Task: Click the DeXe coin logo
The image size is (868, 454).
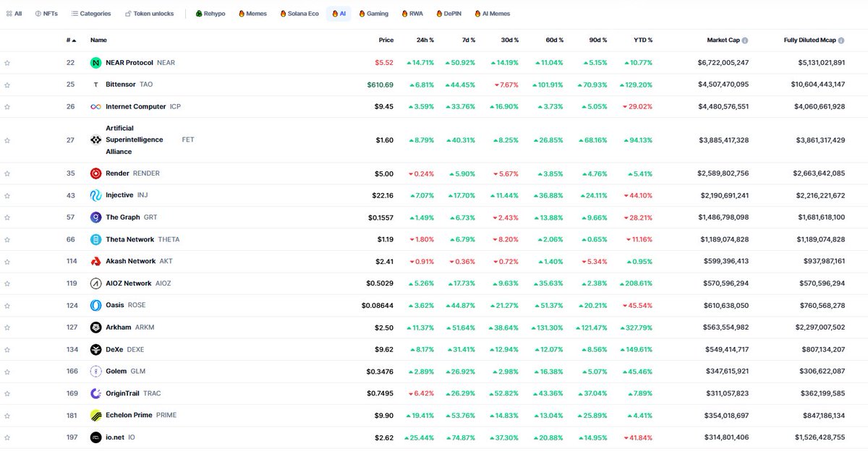Action: (95, 350)
